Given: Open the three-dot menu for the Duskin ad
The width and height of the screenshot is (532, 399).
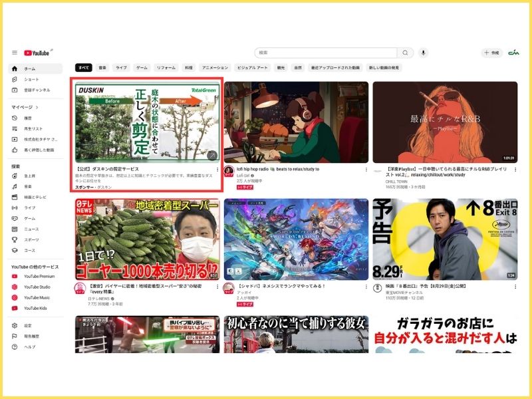Looking at the screenshot, I should click(x=217, y=170).
